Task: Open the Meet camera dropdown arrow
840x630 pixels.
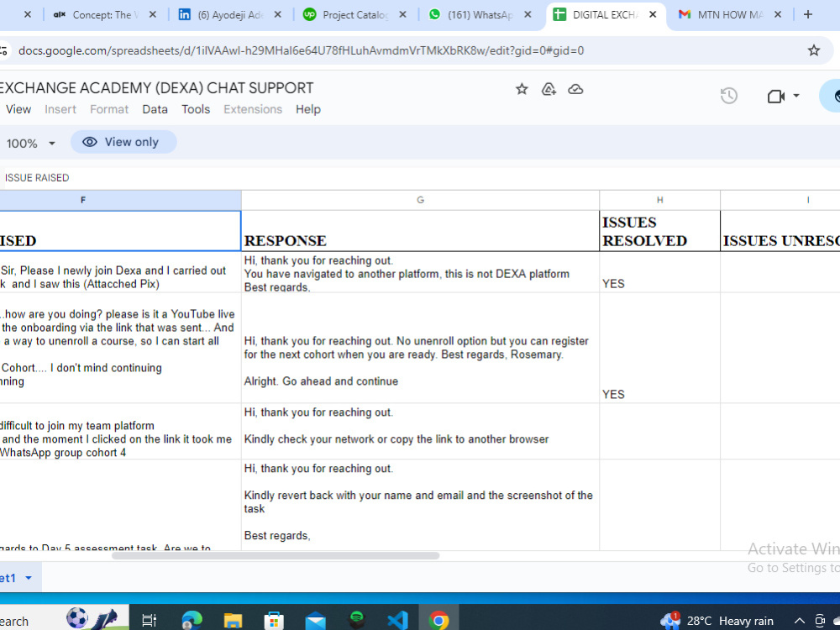Action: coord(796,96)
